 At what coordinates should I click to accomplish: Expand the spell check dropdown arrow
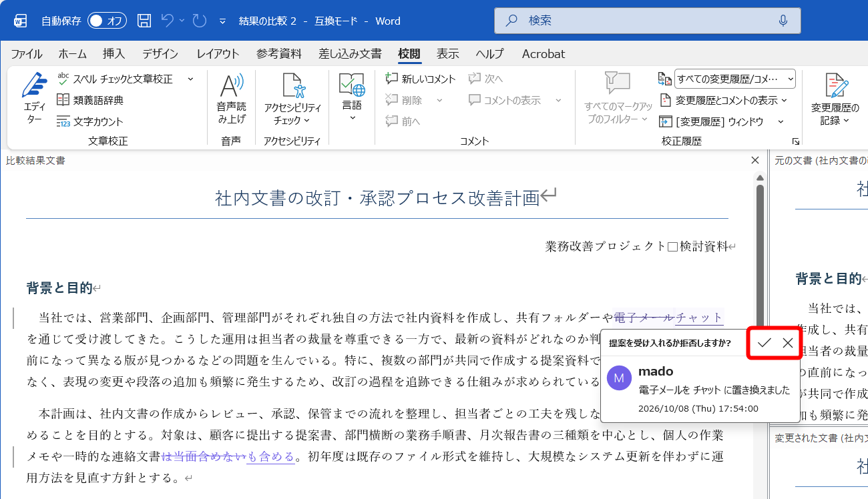190,79
